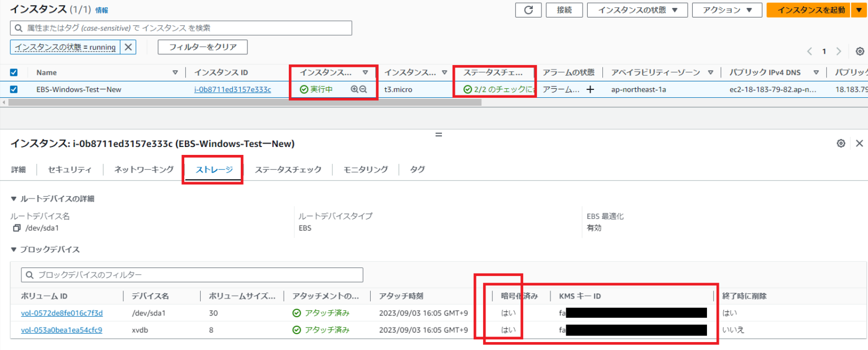The width and height of the screenshot is (868, 350).
Task: Sort by availability zone column arrow
Action: [710, 72]
